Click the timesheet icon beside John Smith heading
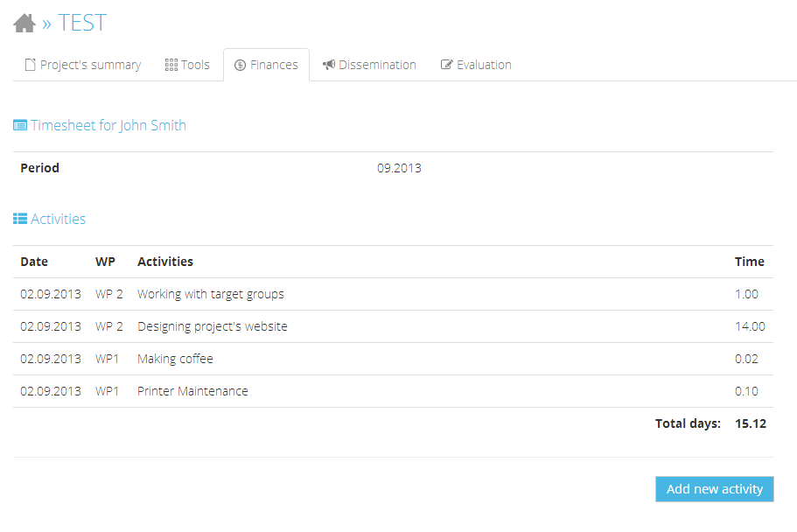797x532 pixels. (x=20, y=125)
